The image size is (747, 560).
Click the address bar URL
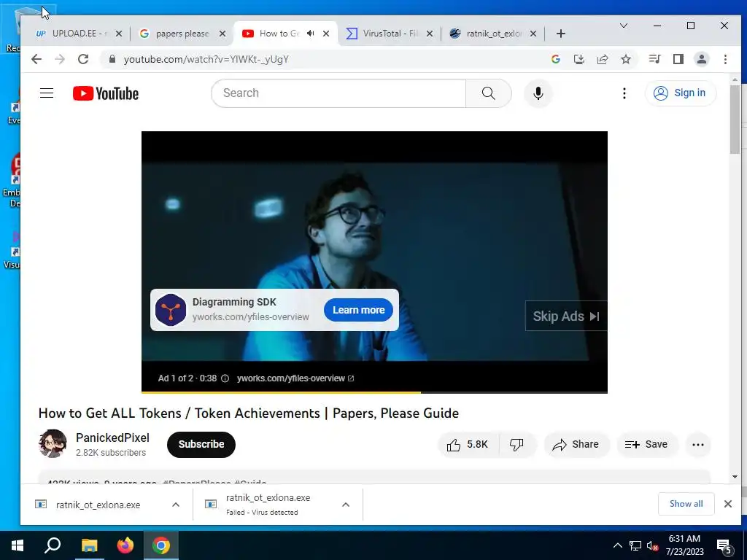(x=206, y=59)
